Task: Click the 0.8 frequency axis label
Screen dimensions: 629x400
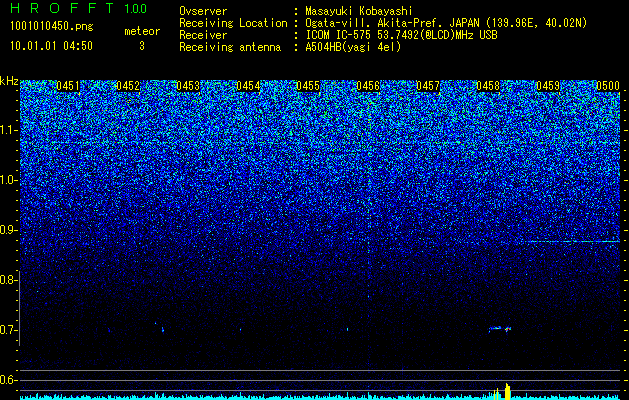Action: tap(7, 280)
